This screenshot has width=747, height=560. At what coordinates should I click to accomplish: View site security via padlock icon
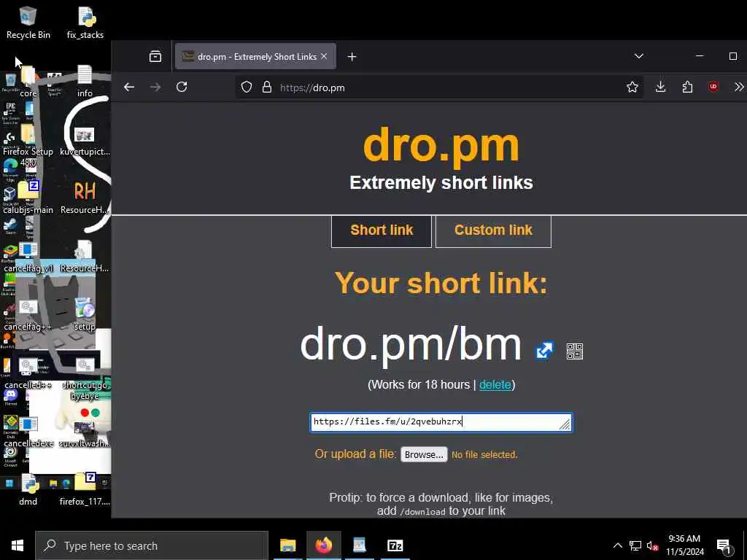click(267, 87)
